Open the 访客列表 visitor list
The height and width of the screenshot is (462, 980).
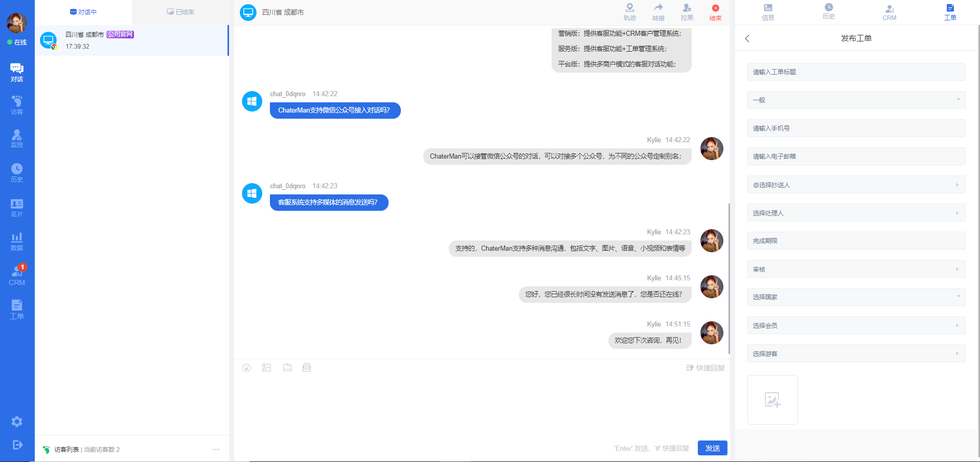point(66,449)
